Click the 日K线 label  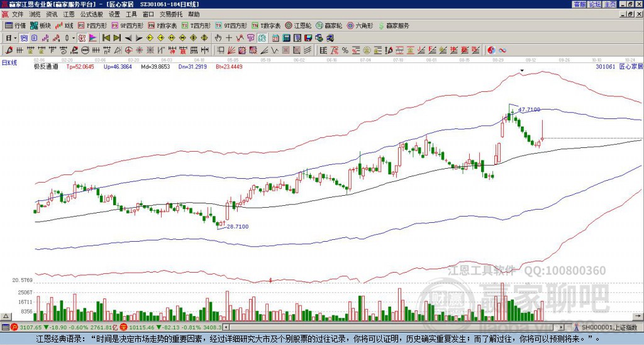click(9, 63)
